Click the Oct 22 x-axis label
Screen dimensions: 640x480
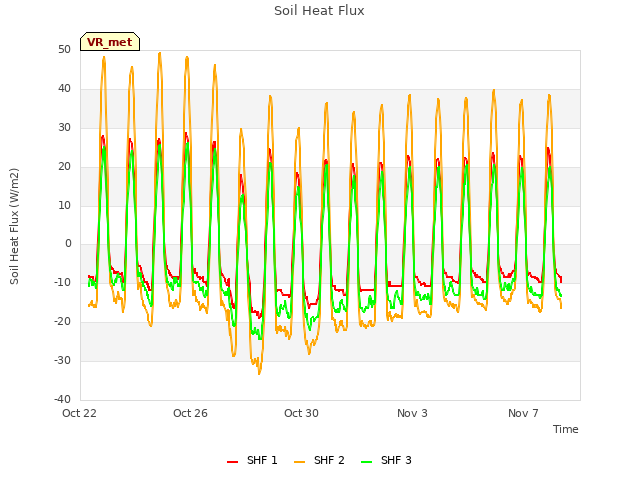click(x=79, y=413)
